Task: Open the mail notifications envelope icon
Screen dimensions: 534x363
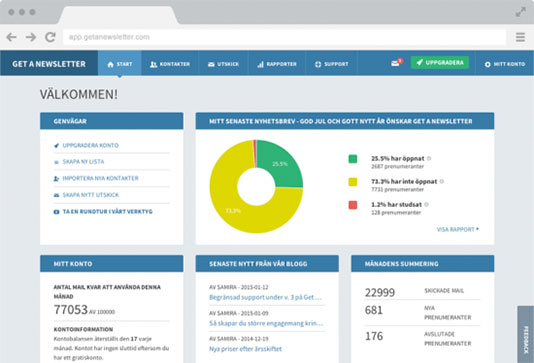Action: 395,63
